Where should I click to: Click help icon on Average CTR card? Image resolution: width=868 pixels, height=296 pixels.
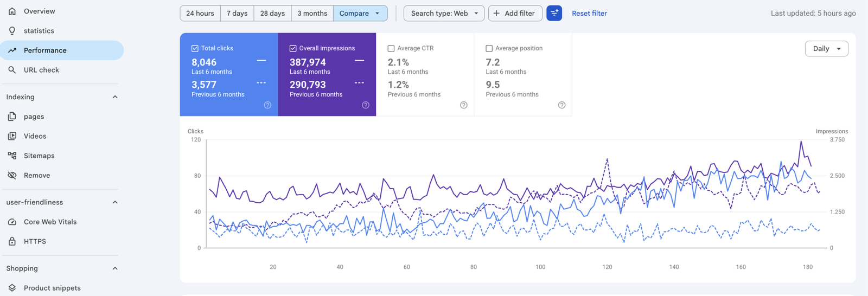(464, 105)
